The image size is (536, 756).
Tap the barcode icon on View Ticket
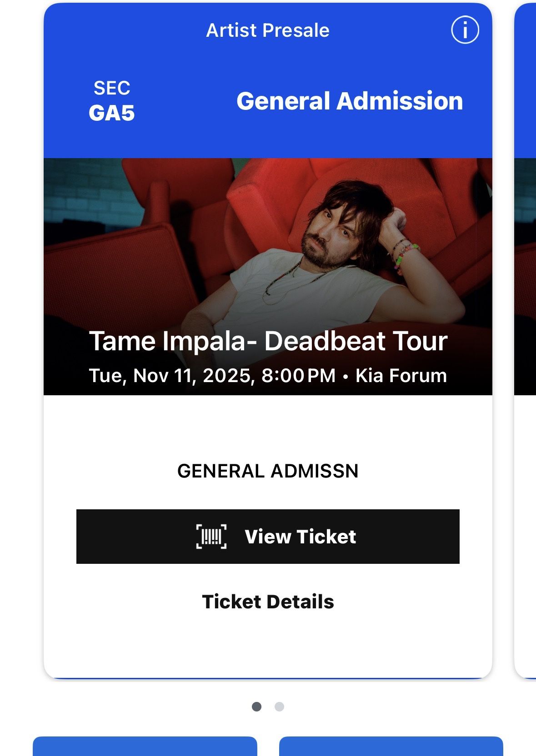[x=211, y=537]
